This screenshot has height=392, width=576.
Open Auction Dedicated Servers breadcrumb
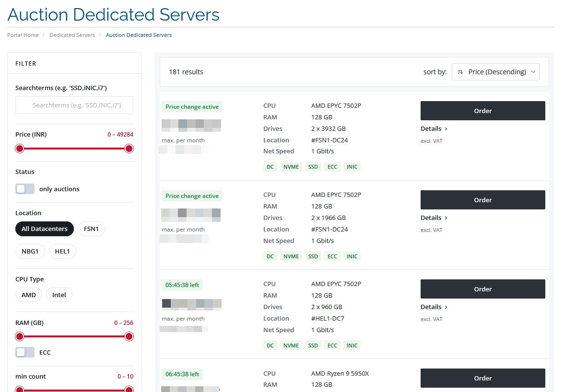(139, 35)
